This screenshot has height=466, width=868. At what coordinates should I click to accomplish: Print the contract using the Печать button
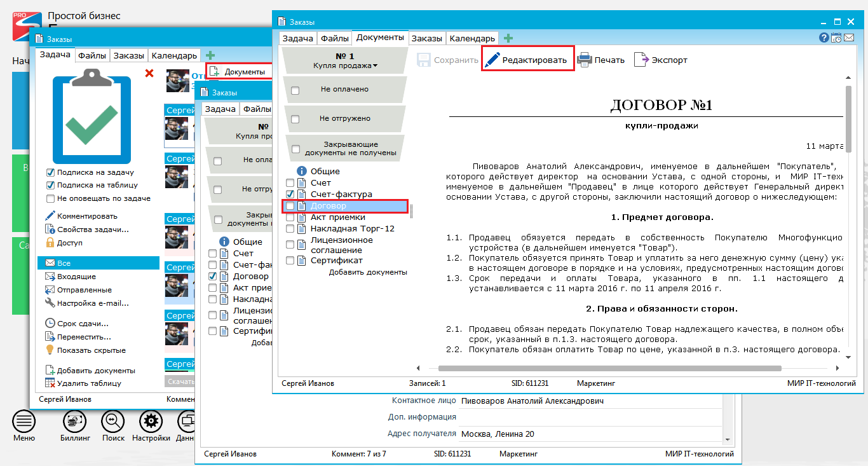(601, 60)
